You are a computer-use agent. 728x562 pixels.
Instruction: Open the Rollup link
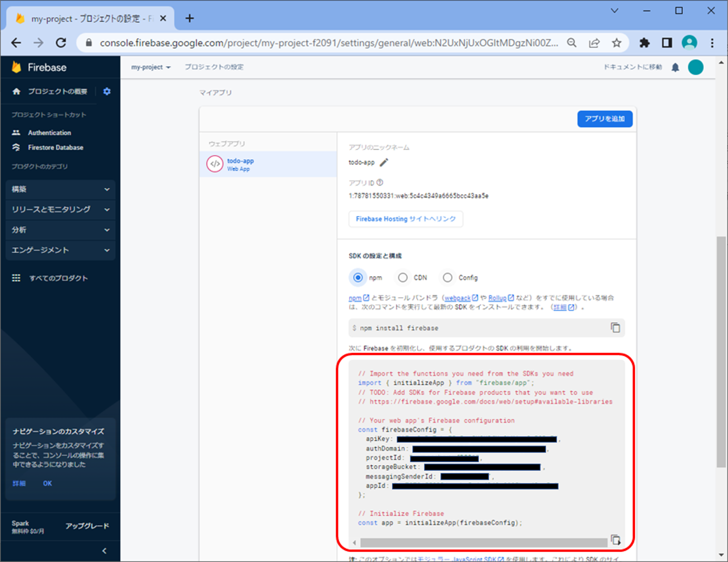501,298
